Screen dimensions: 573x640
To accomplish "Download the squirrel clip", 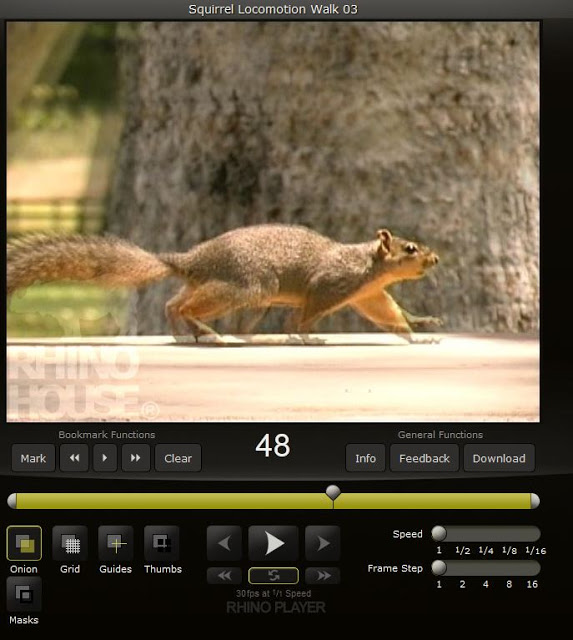I will [499, 458].
